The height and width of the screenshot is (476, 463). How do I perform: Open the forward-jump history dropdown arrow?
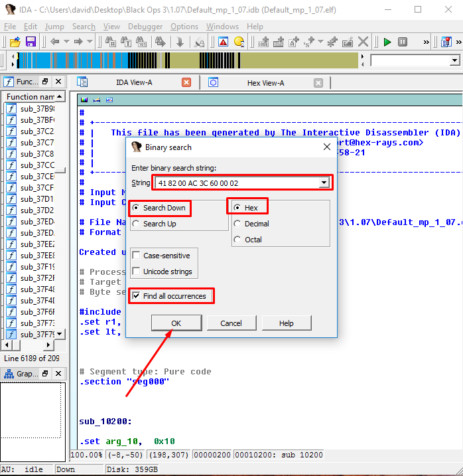coord(90,42)
